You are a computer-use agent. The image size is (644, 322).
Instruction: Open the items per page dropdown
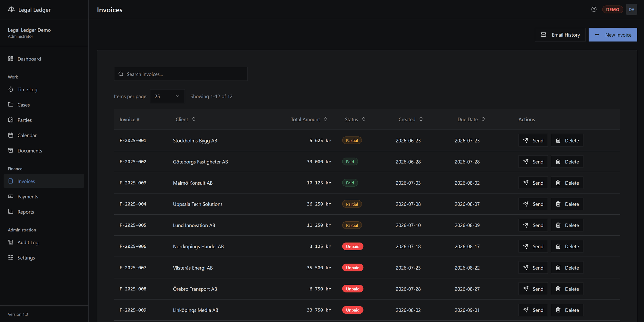(167, 96)
